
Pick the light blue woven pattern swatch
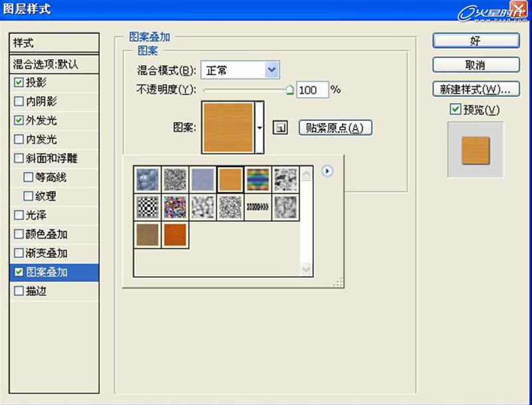click(x=203, y=180)
